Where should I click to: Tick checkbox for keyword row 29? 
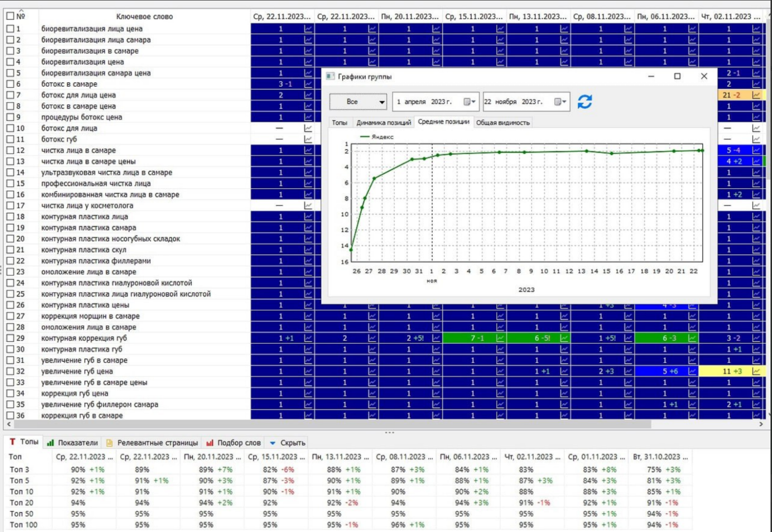point(10,338)
